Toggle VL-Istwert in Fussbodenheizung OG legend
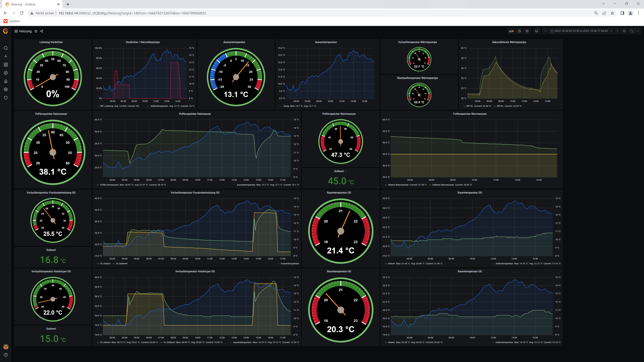The image size is (644, 362). point(105,264)
